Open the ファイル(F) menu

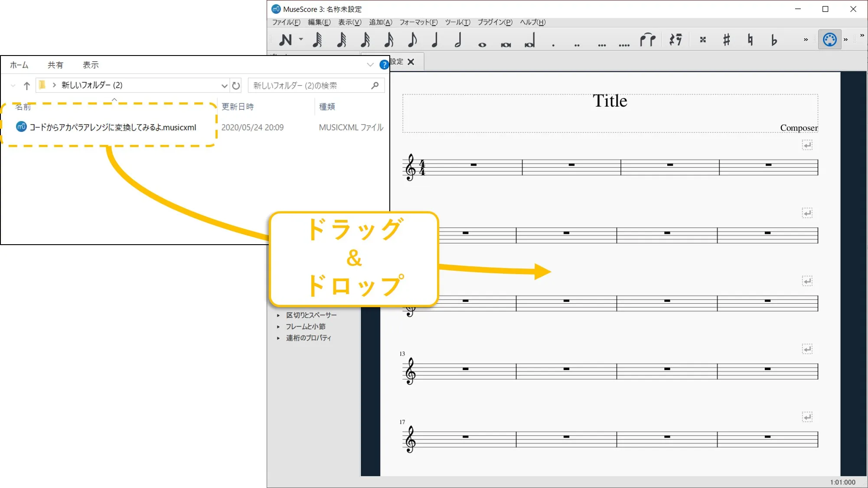286,22
